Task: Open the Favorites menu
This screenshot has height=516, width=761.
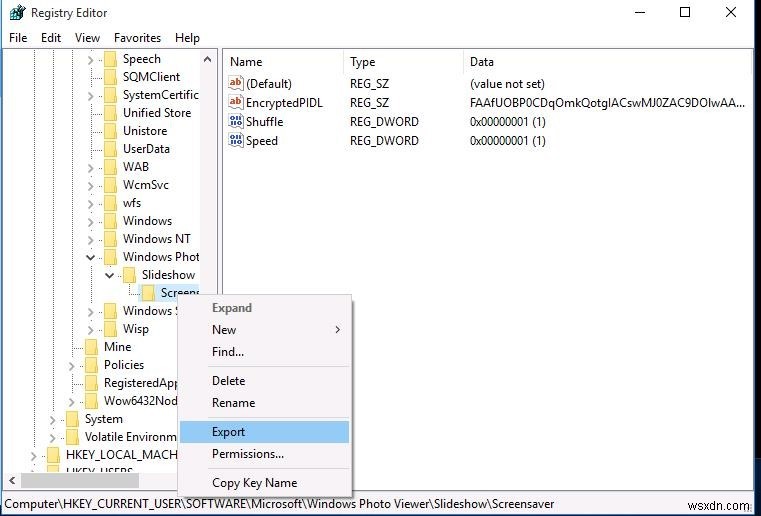Action: tap(137, 38)
